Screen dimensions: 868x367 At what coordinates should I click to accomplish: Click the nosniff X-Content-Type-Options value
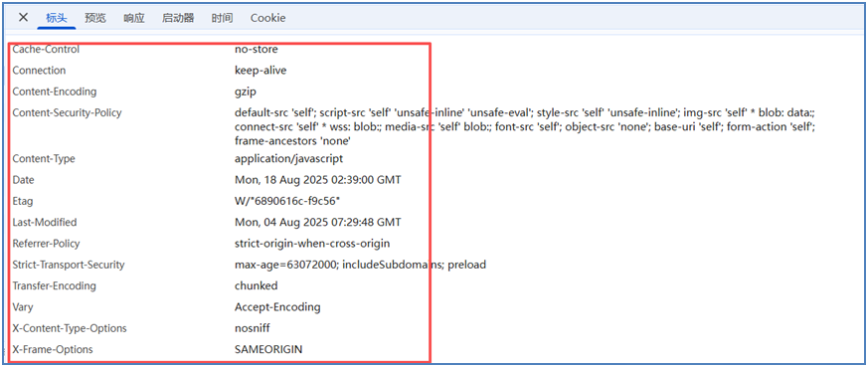[253, 328]
